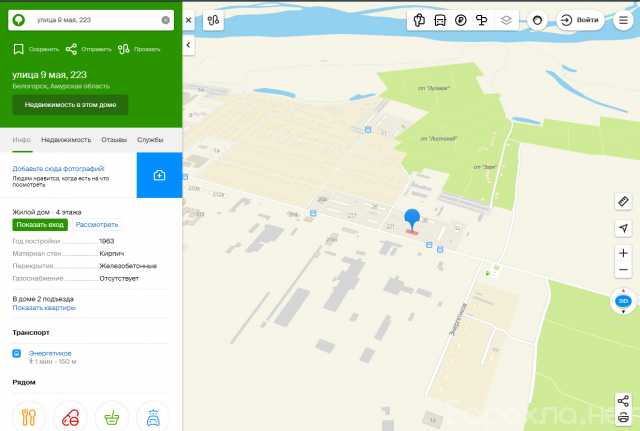Open the hamburger main menu
Image resolution: width=640 pixels, height=431 pixels.
pos(623,20)
